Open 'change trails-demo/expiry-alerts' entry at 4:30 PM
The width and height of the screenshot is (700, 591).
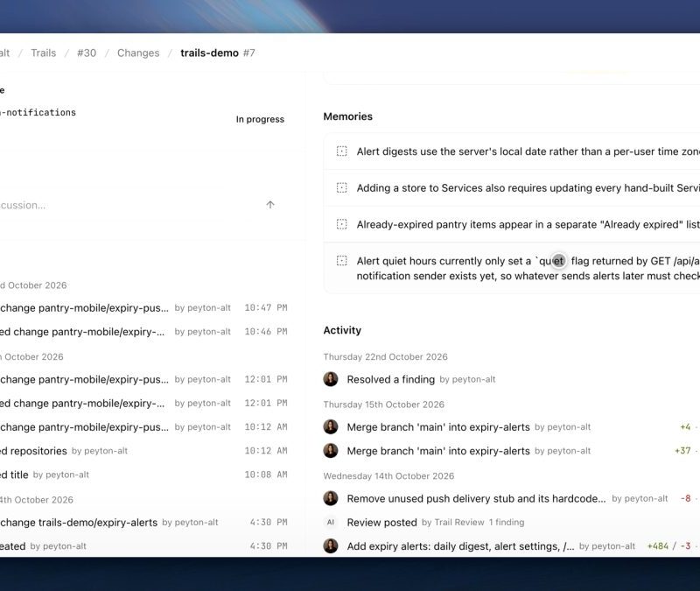pos(79,522)
